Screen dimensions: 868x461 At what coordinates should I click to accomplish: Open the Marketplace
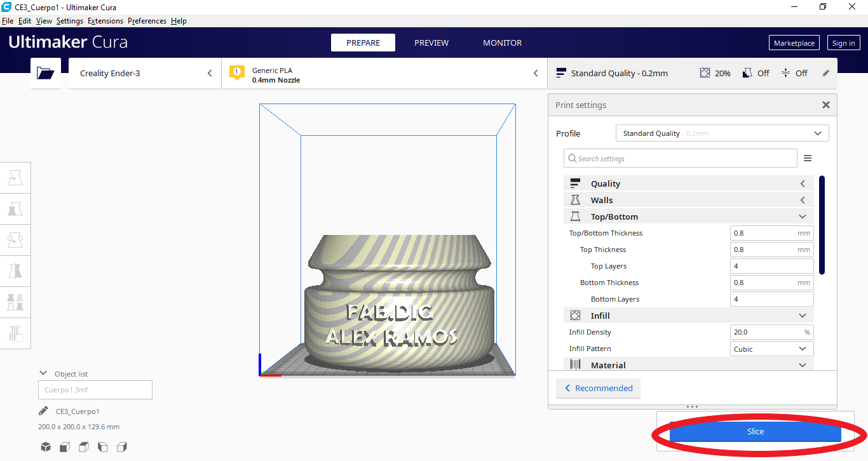pos(794,43)
